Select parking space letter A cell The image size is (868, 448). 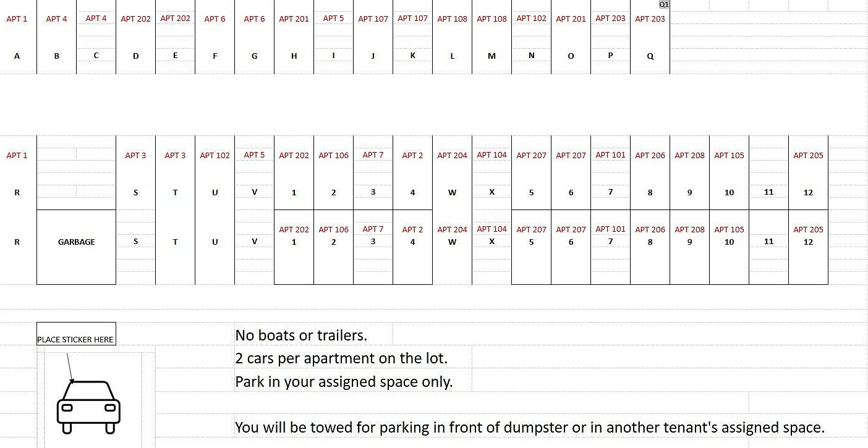coord(17,56)
